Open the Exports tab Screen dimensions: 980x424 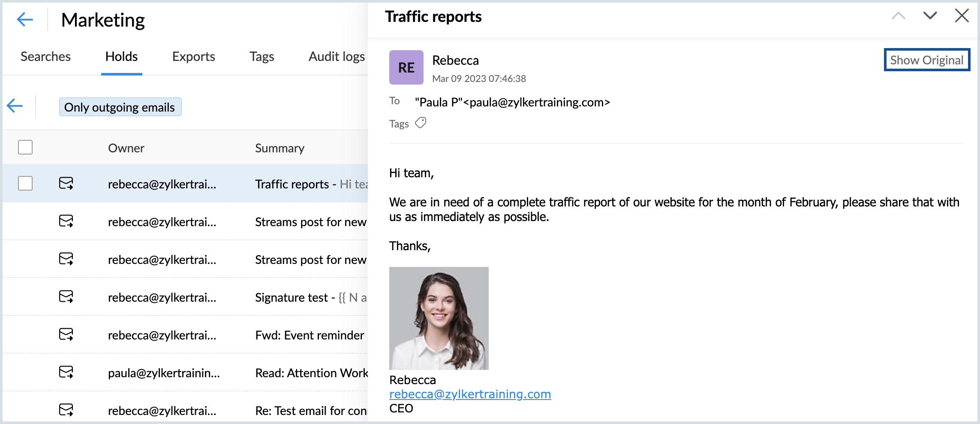pyautogui.click(x=193, y=57)
